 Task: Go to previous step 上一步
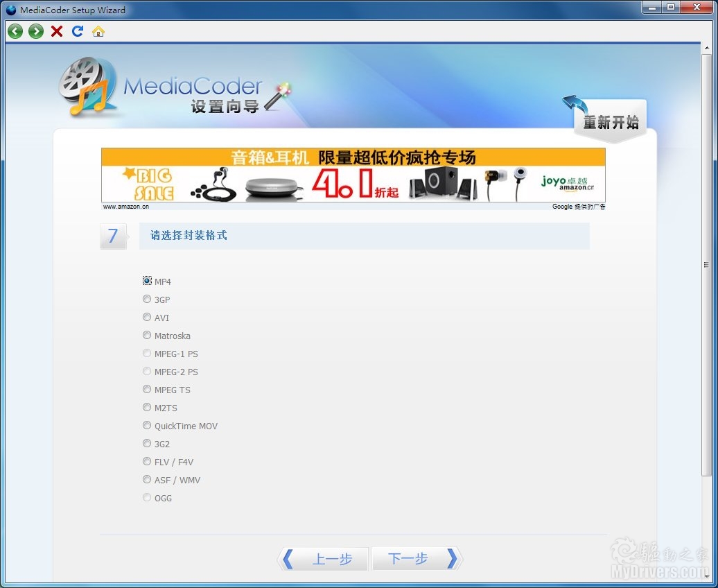click(x=323, y=559)
